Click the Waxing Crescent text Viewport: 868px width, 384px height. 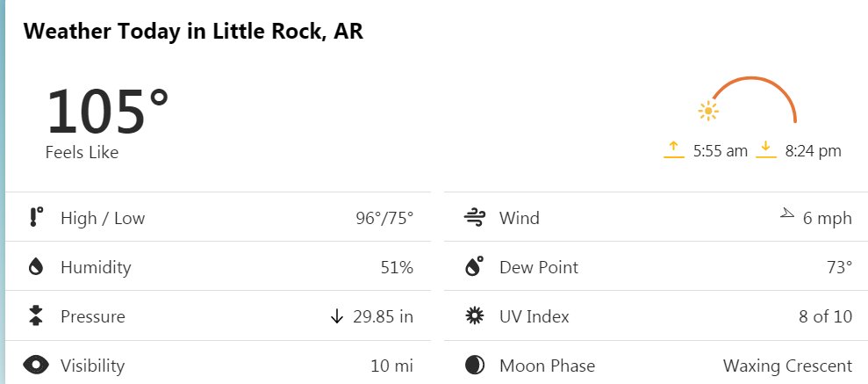(x=787, y=366)
